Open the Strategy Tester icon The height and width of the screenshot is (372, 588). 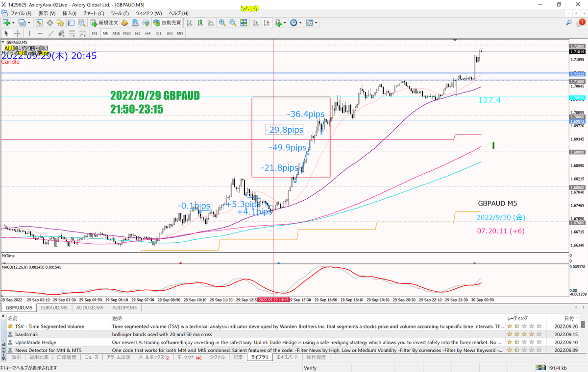81,23
